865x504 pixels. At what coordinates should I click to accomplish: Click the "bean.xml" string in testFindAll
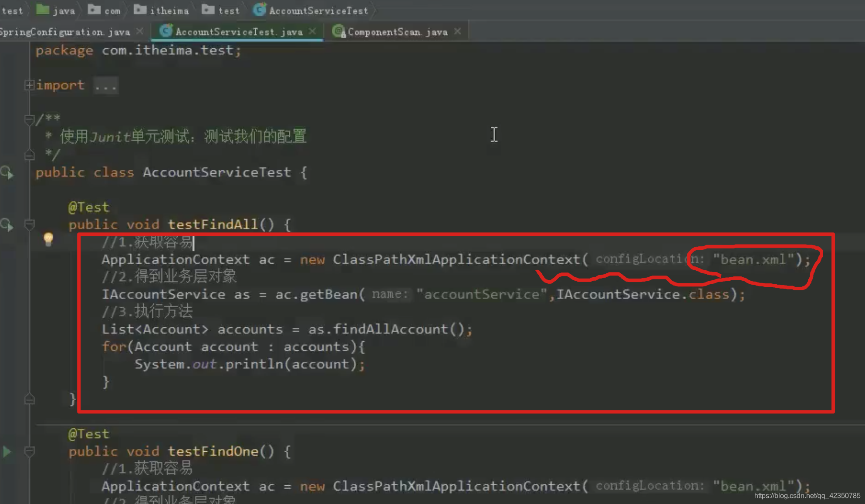753,259
